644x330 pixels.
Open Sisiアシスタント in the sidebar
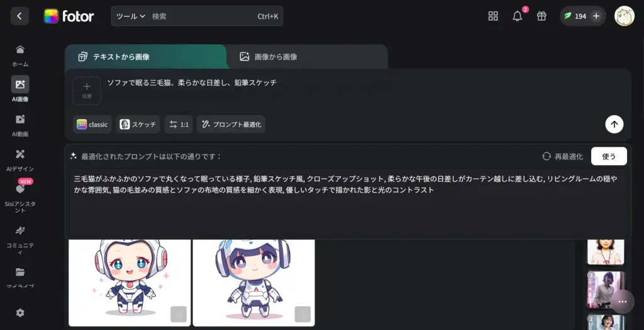pos(20,198)
